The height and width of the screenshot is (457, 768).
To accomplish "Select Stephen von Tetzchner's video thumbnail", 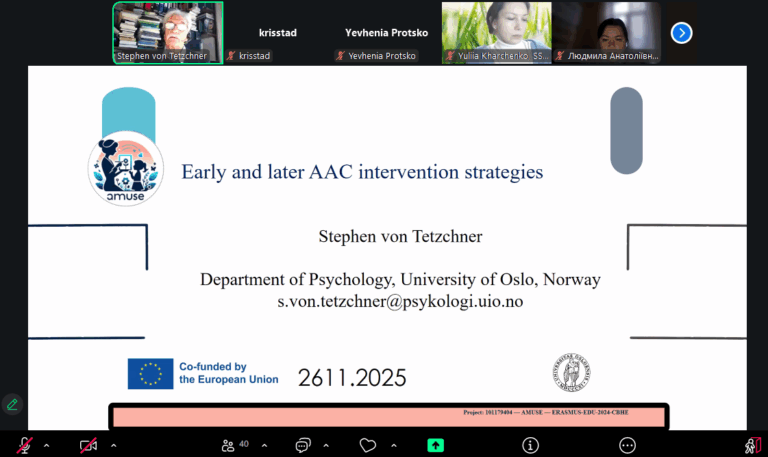I will 167,32.
